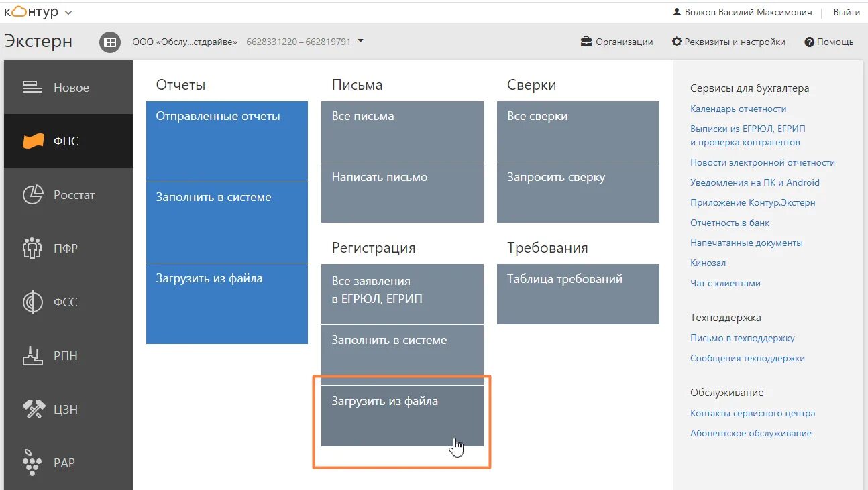Click the gear icon for Реквизиты и настройки
Image resolution: width=868 pixels, height=490 pixels.
677,42
